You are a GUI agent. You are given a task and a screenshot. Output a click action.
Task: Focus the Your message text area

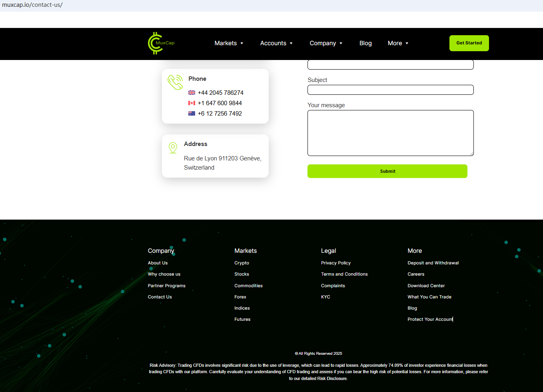(391, 133)
